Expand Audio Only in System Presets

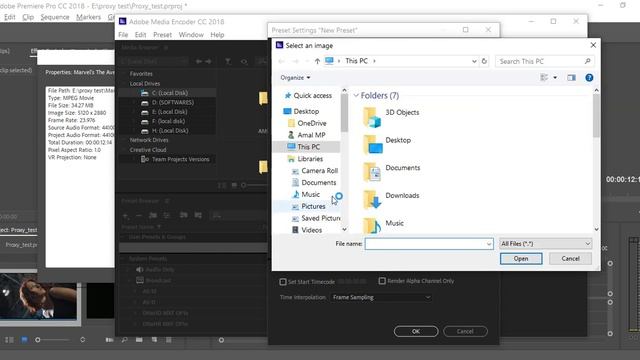(x=128, y=270)
